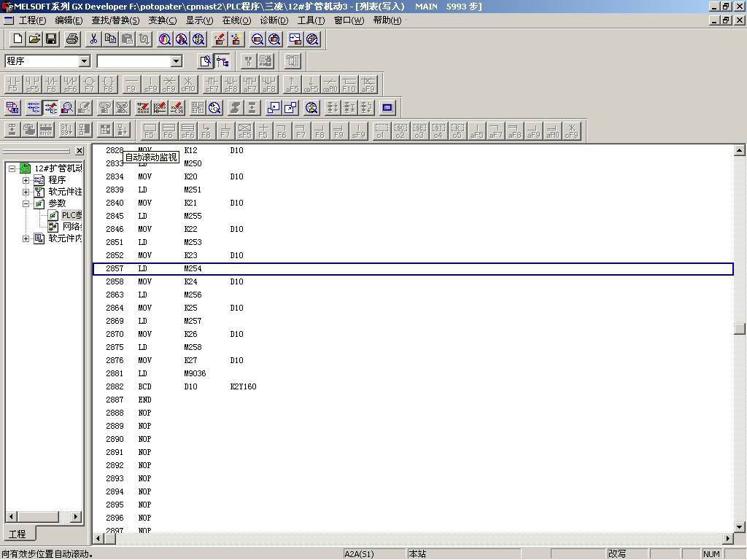Cut with the scissors icon
Viewport: 747px width, 560px height.
coord(93,39)
